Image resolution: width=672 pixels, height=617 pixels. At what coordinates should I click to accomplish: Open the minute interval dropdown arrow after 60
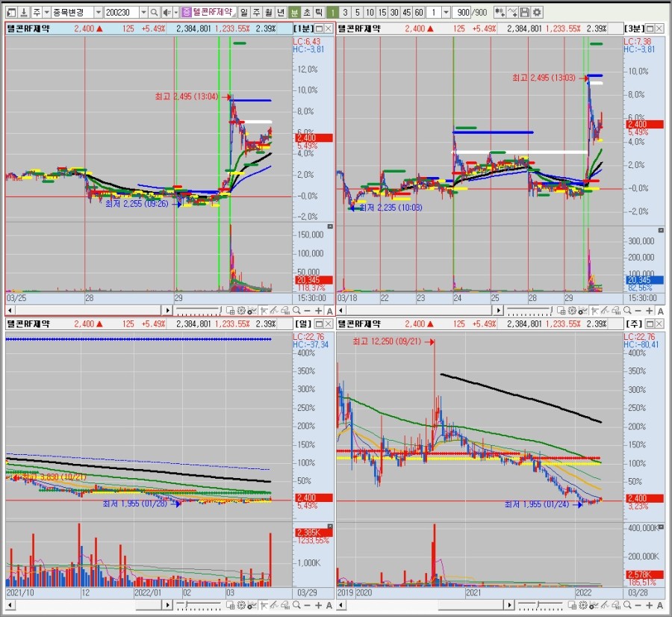(446, 13)
